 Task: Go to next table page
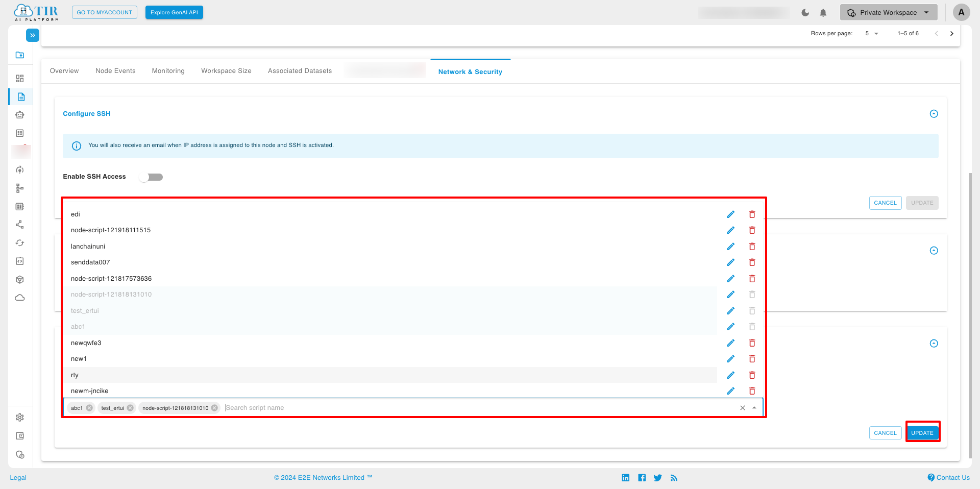(951, 34)
